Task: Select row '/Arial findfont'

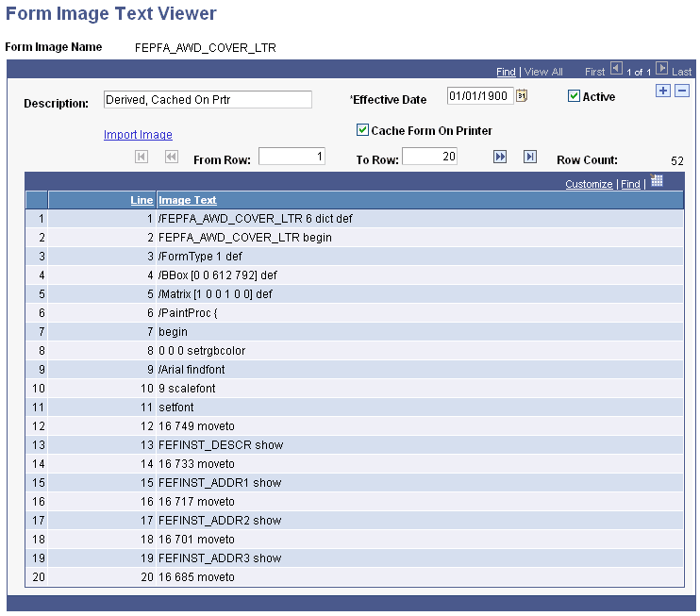Action: point(355,370)
